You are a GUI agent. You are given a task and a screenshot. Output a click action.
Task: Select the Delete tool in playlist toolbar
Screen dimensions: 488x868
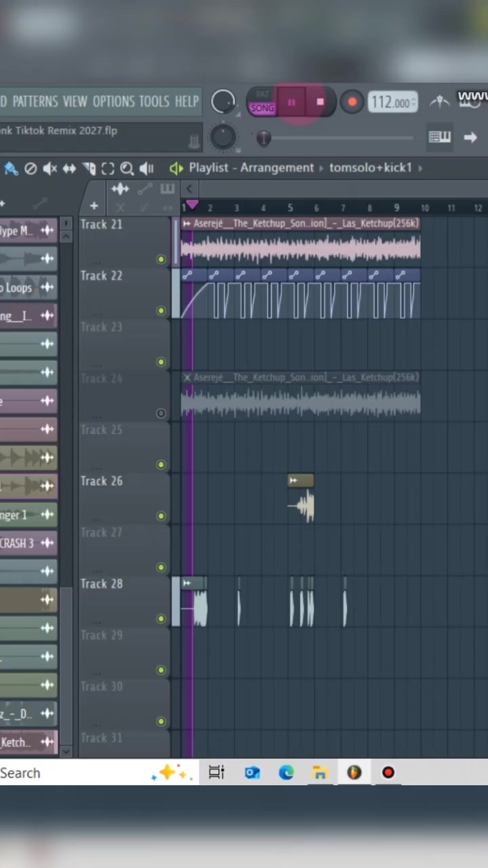30,169
